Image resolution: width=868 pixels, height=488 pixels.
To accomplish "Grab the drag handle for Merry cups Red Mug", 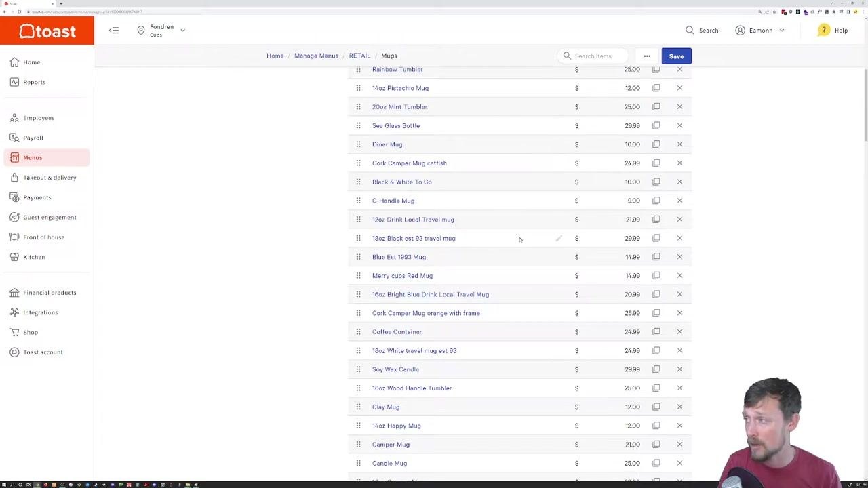I will coord(358,276).
